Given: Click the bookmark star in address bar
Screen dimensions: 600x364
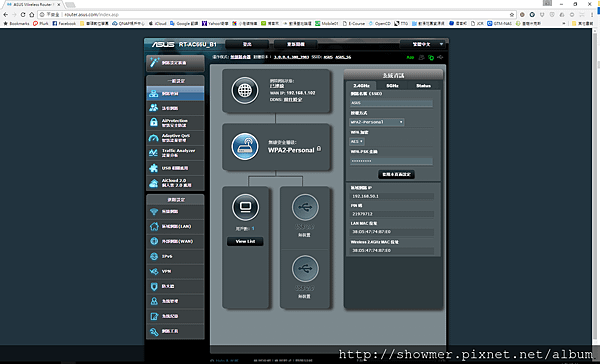Looking at the screenshot, I should 512,15.
